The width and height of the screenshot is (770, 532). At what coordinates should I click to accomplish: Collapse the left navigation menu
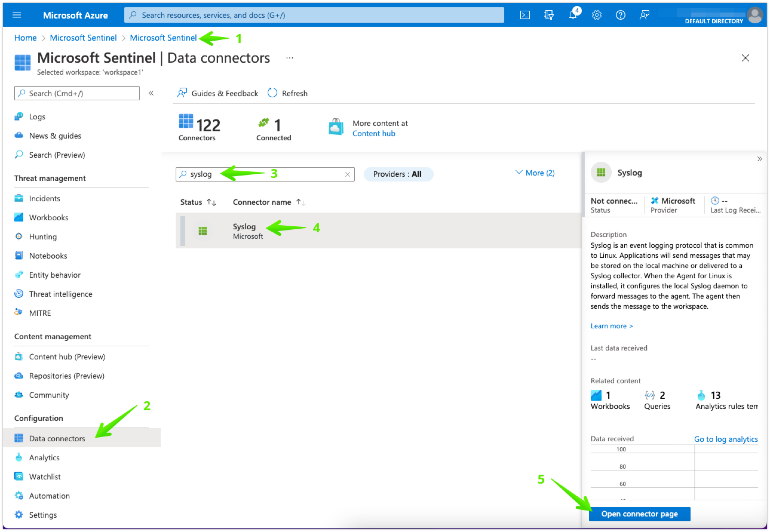pos(151,93)
